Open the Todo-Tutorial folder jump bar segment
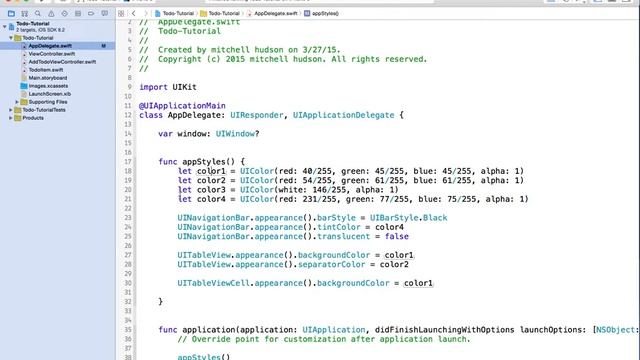Image resolution: width=640 pixels, height=360 pixels. tap(220, 13)
